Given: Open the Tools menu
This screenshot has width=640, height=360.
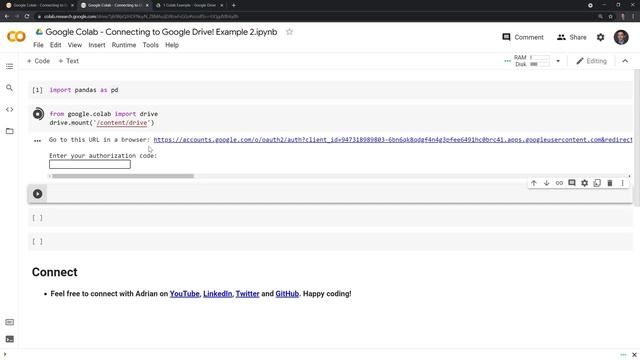Looking at the screenshot, I should (x=151, y=45).
